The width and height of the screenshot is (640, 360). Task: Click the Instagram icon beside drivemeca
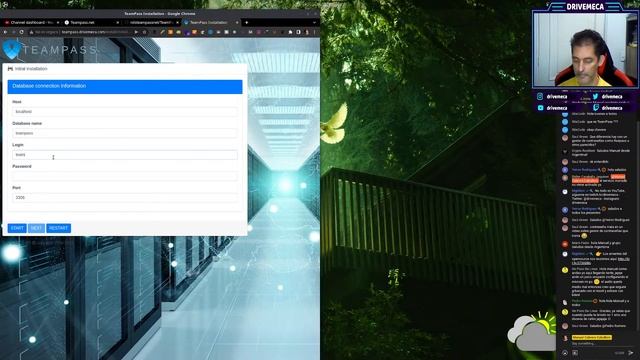pyautogui.click(x=540, y=96)
